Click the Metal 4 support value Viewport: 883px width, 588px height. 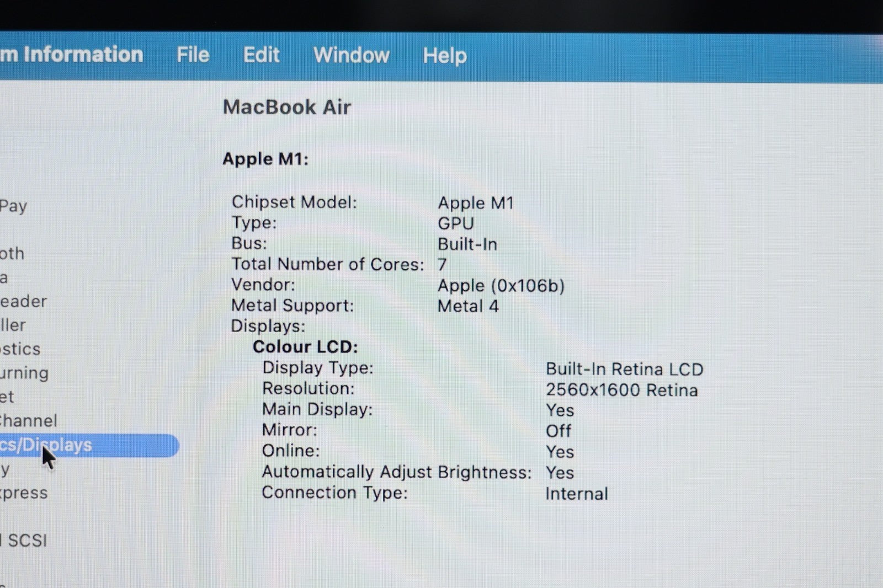[x=468, y=306]
